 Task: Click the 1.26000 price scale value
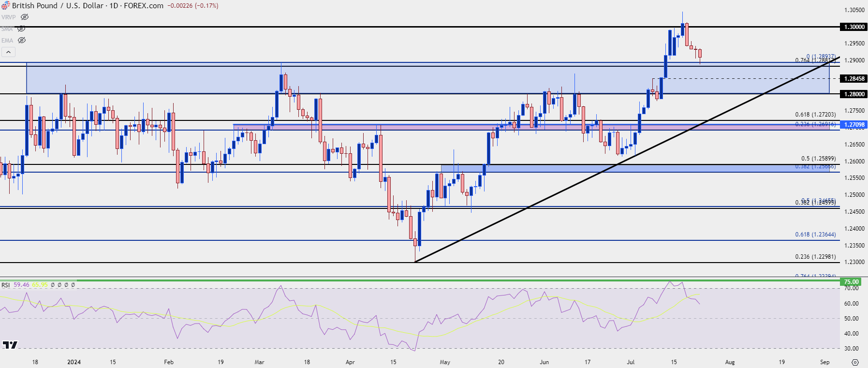pyautogui.click(x=854, y=162)
